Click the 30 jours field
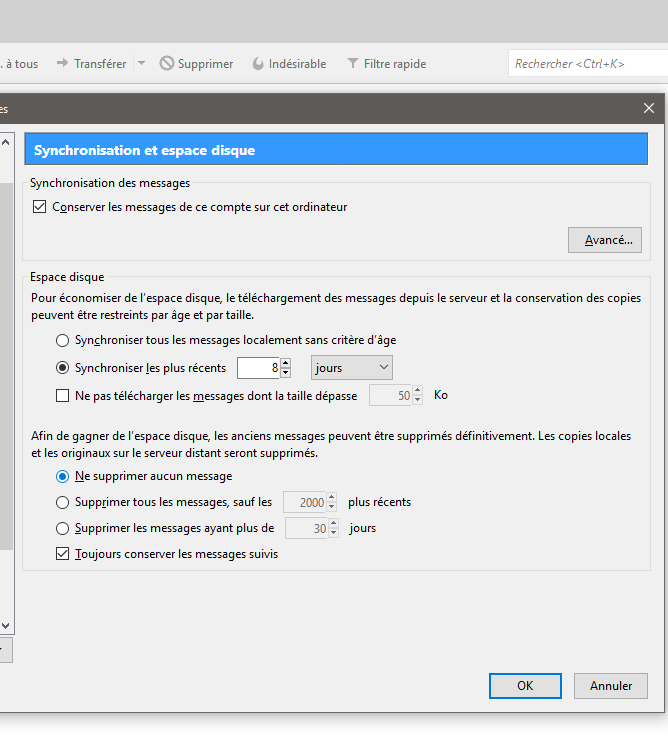 (x=307, y=528)
